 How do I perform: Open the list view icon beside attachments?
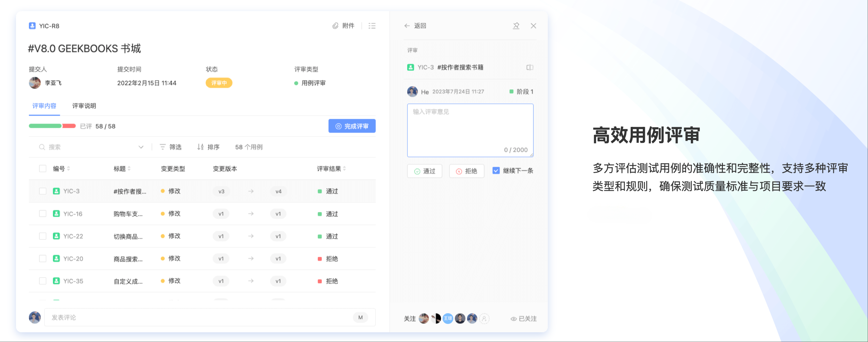(x=372, y=26)
